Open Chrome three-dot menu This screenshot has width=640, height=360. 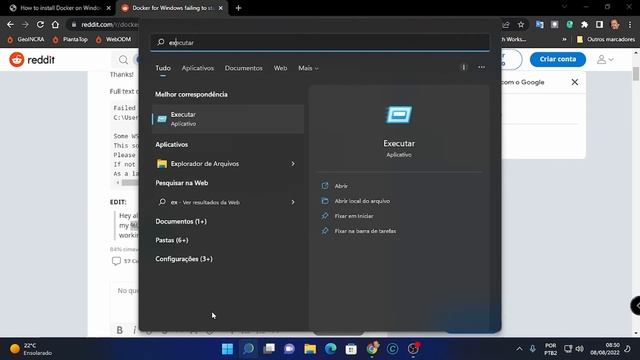point(630,24)
